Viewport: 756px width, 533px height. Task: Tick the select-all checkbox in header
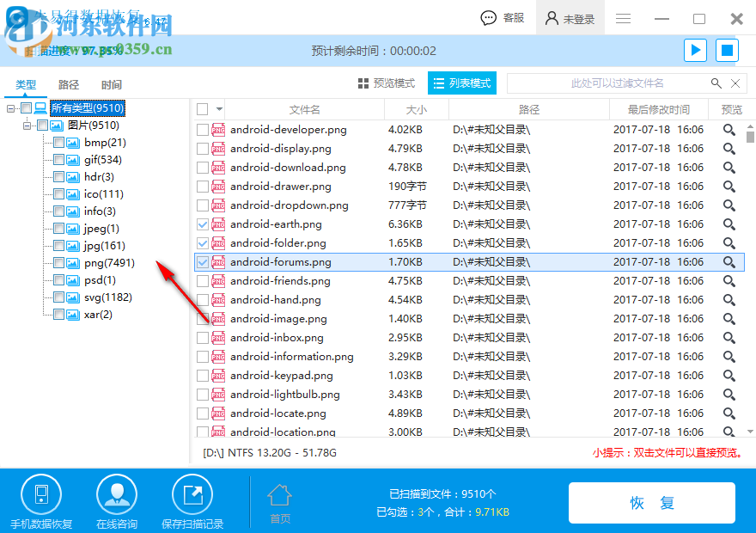pos(203,109)
